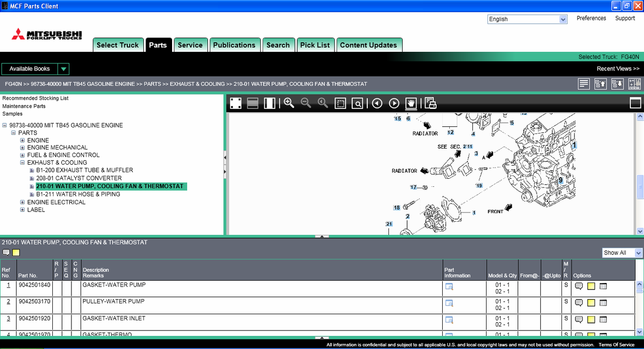Go to the previous illustration

377,103
